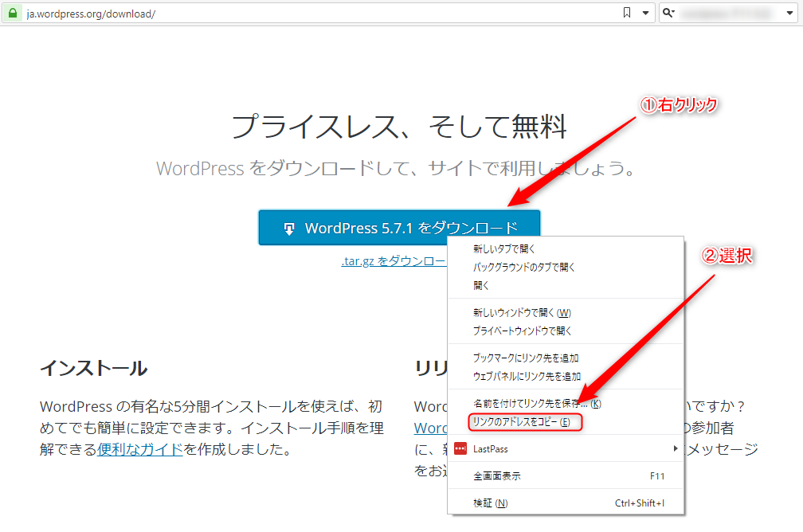803x532 pixels.
Task: Open the address bar history dropdown arrow
Action: coord(644,14)
